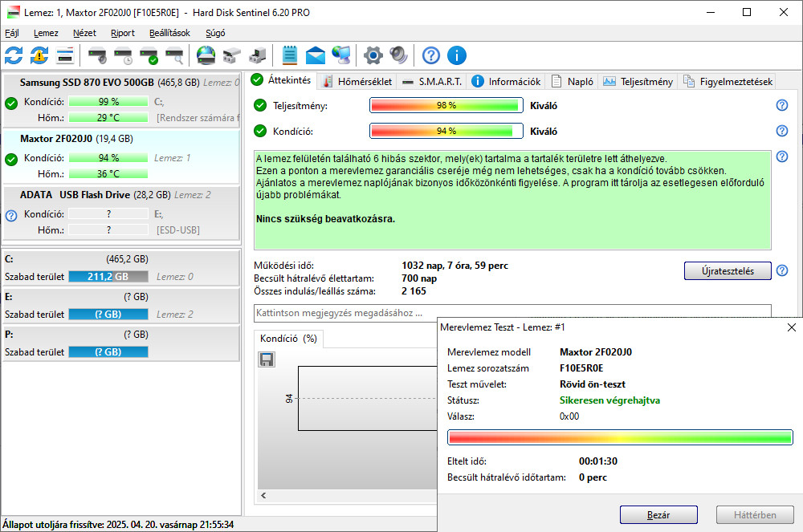The width and height of the screenshot is (803, 532).
Task: Switch to the S.M.A.R.T. tab
Action: (x=432, y=81)
